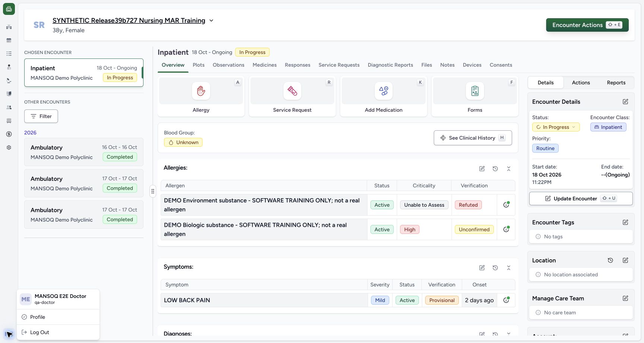The image size is (644, 343).
Task: Open the Forms clipboard icon
Action: (475, 91)
